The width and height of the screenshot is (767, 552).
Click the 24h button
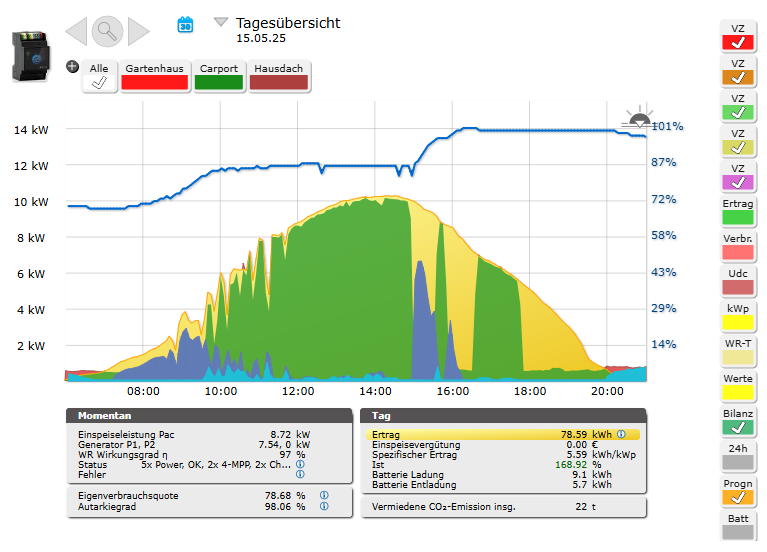point(738,456)
